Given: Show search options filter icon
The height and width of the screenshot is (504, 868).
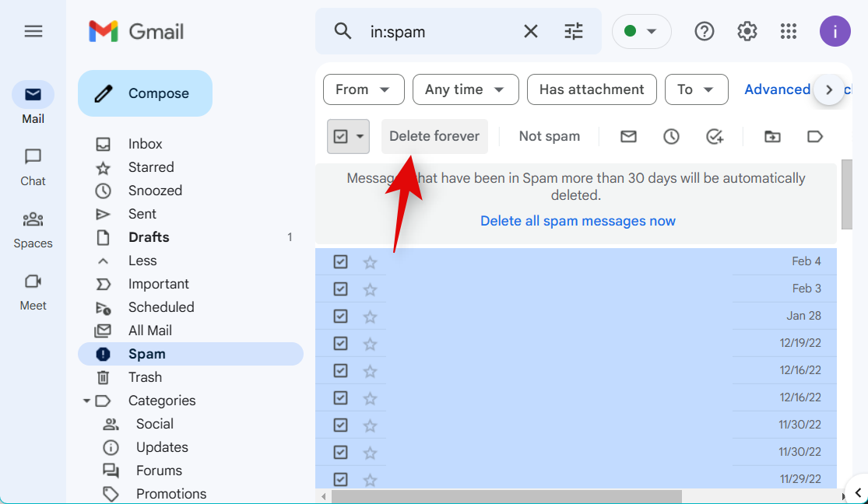Looking at the screenshot, I should (574, 31).
